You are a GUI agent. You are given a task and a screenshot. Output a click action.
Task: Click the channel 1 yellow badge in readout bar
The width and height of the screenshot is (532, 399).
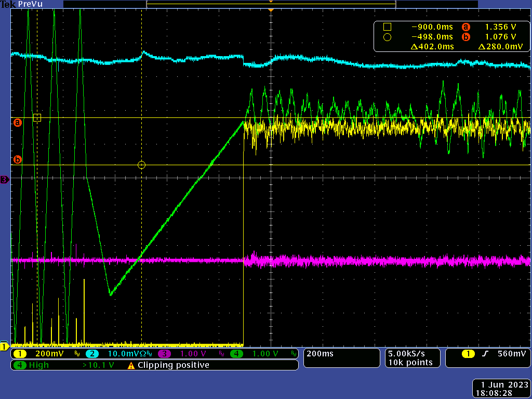click(x=20, y=354)
